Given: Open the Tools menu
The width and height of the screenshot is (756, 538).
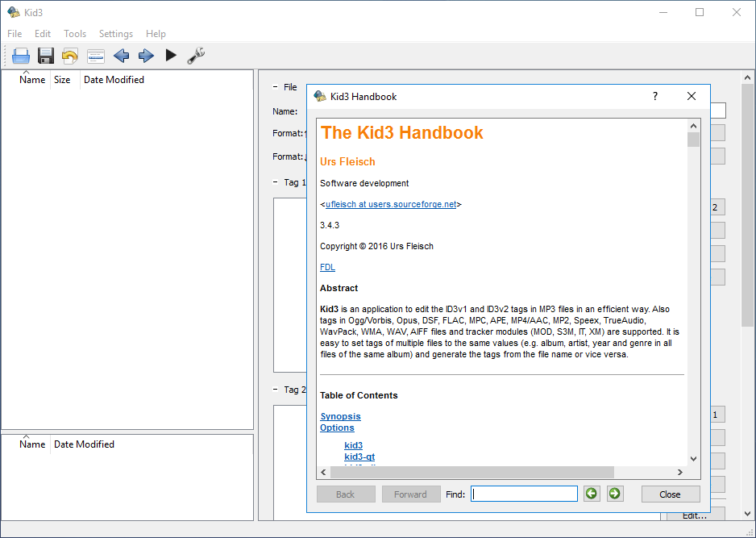Looking at the screenshot, I should click(x=75, y=34).
